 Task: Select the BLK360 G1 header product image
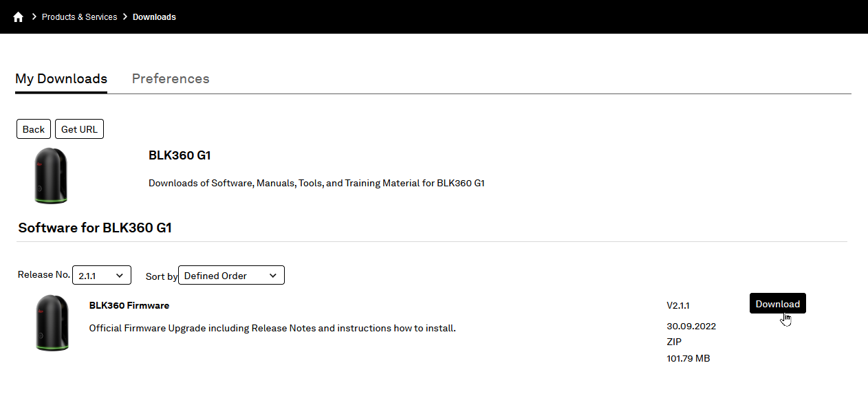pyautogui.click(x=52, y=176)
